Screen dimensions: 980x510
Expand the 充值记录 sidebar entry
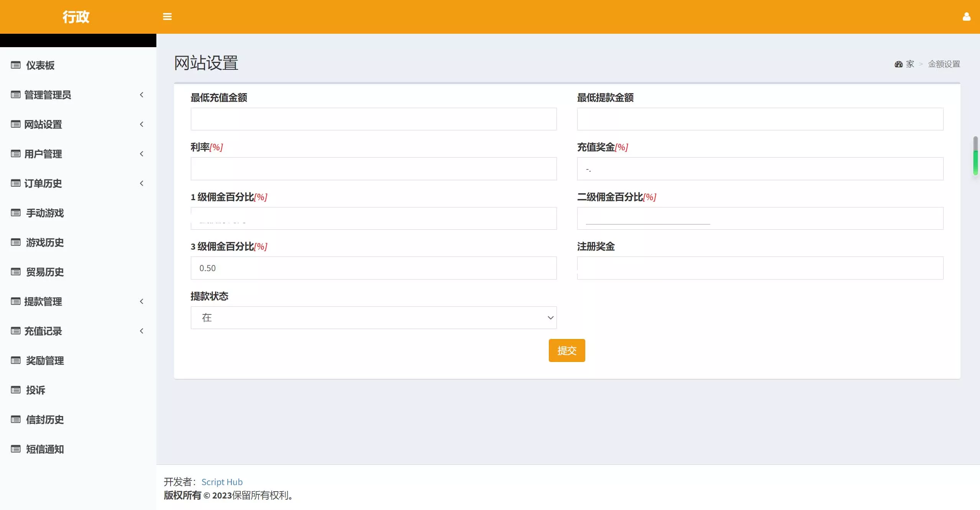pos(141,331)
